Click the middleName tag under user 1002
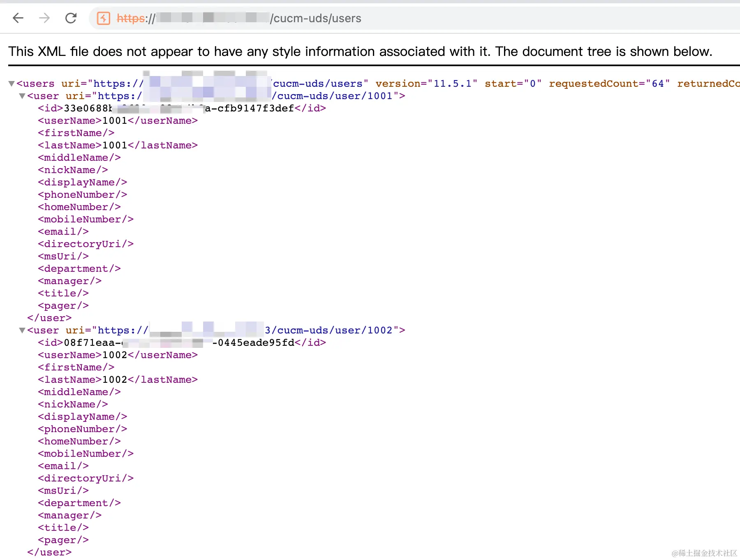This screenshot has height=560, width=740. click(x=79, y=392)
